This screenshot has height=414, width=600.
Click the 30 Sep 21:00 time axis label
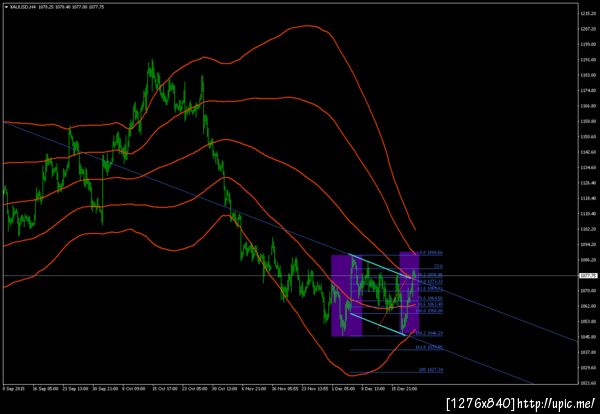pyautogui.click(x=105, y=388)
